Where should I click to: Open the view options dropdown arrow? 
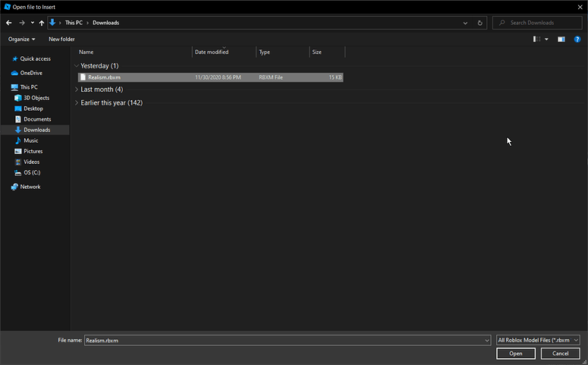pyautogui.click(x=546, y=39)
